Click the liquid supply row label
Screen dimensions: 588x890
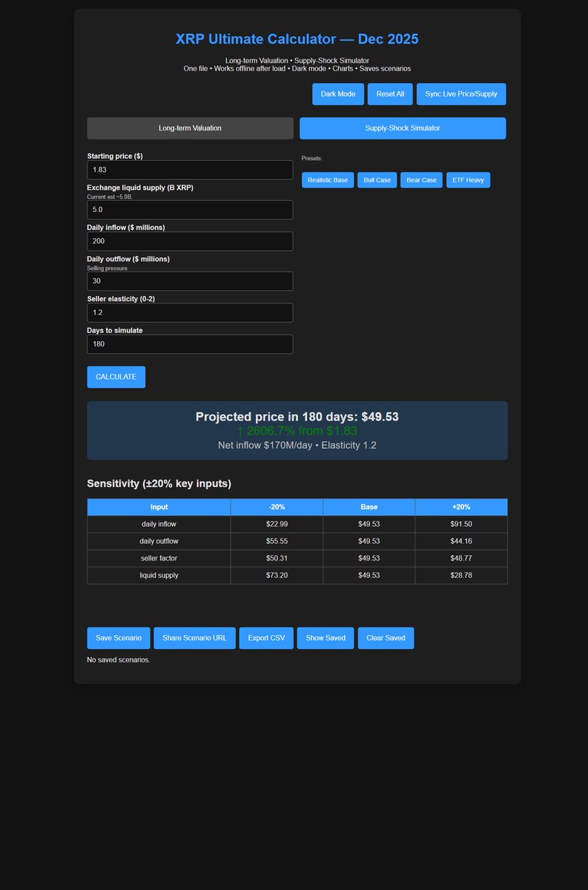(159, 576)
